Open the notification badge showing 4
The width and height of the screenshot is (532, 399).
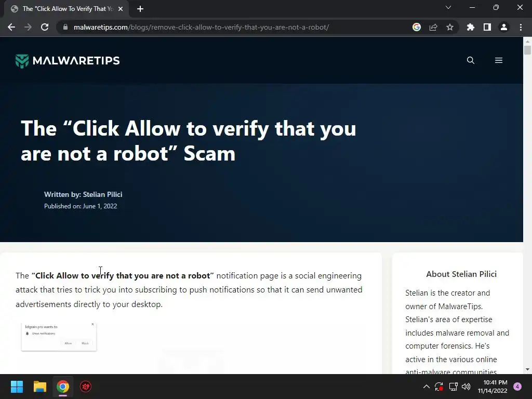[x=517, y=387]
